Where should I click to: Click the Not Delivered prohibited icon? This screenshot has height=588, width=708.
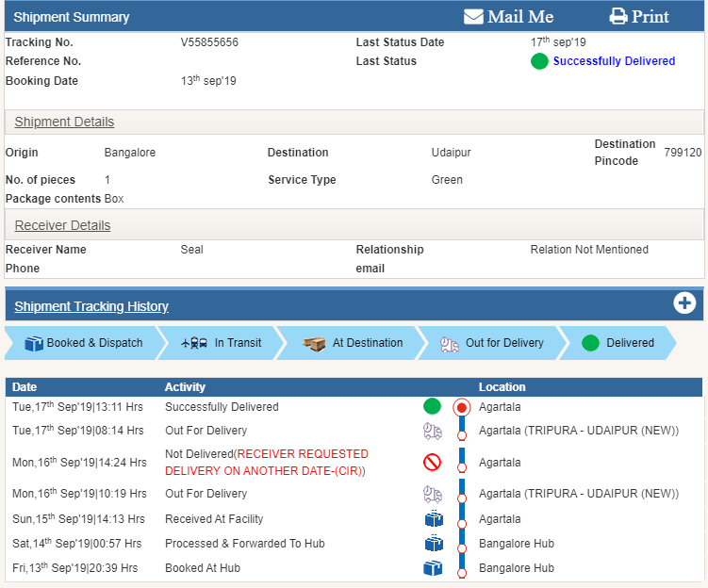coord(432,463)
